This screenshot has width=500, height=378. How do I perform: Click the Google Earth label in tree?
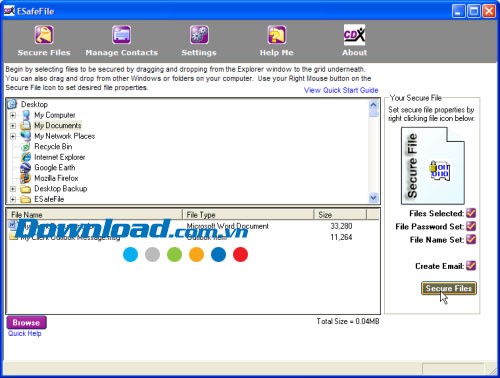[55, 167]
